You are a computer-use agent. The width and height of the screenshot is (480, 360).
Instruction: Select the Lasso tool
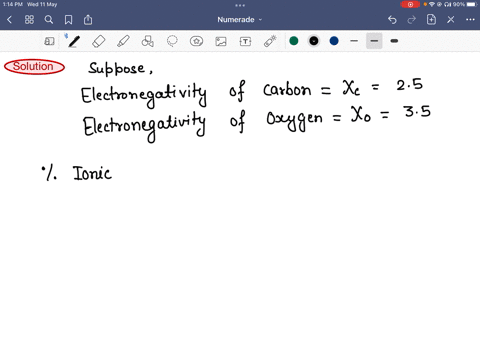(172, 41)
